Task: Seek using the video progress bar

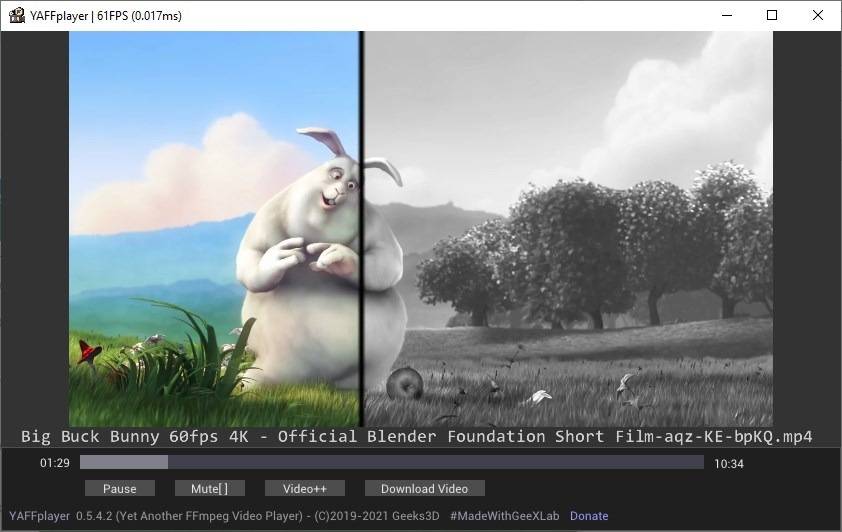Action: (391, 462)
